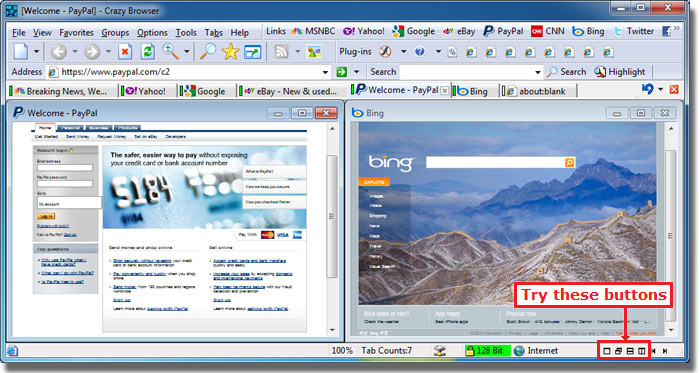Click the compass plug-in icon
This screenshot has height=373, width=700.
385,52
